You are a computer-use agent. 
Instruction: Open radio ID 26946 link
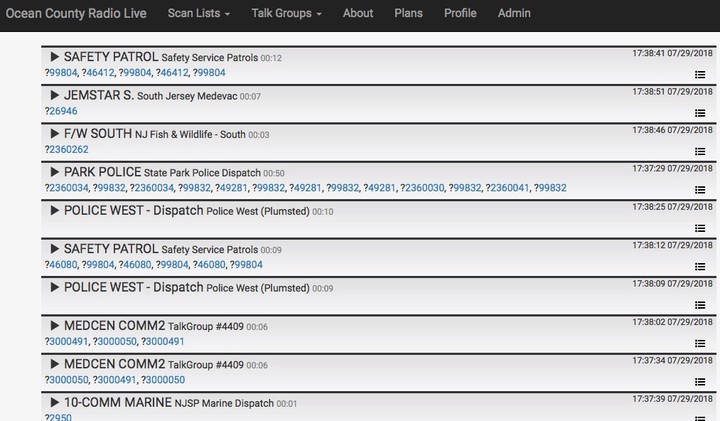(x=63, y=111)
